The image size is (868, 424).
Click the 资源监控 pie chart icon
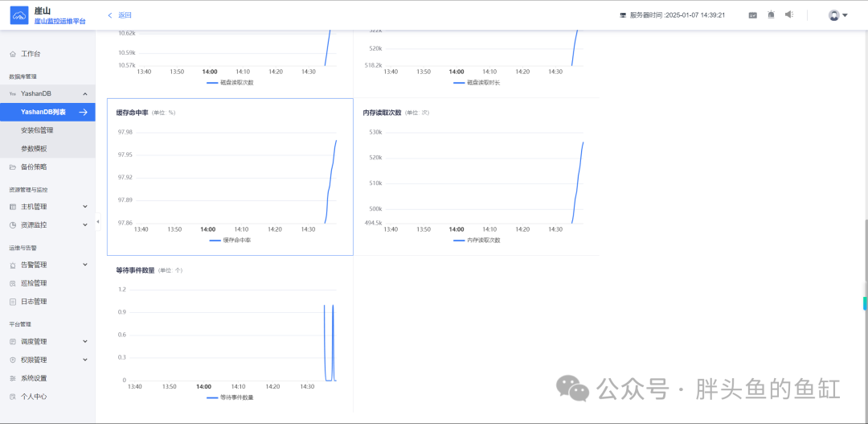(13, 225)
